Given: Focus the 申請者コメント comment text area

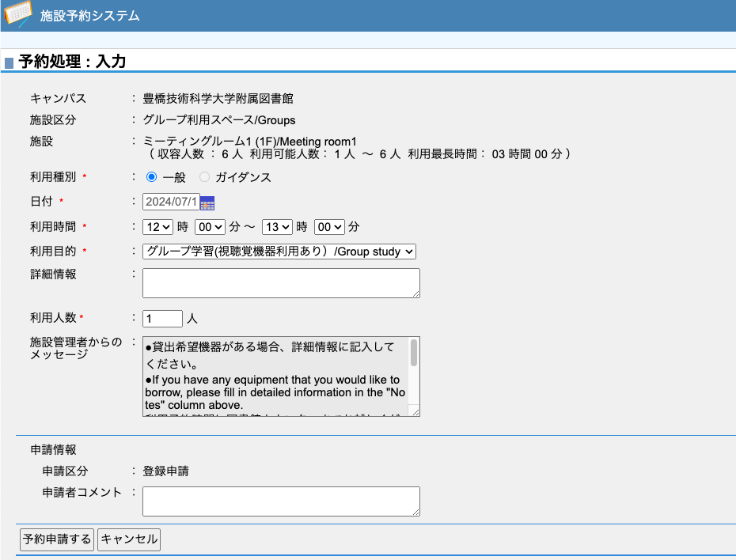Looking at the screenshot, I should 281,501.
